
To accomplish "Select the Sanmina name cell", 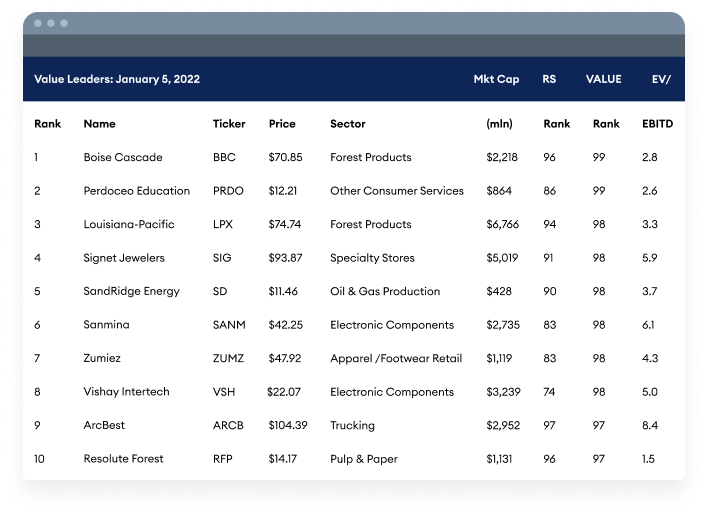I will tap(106, 325).
